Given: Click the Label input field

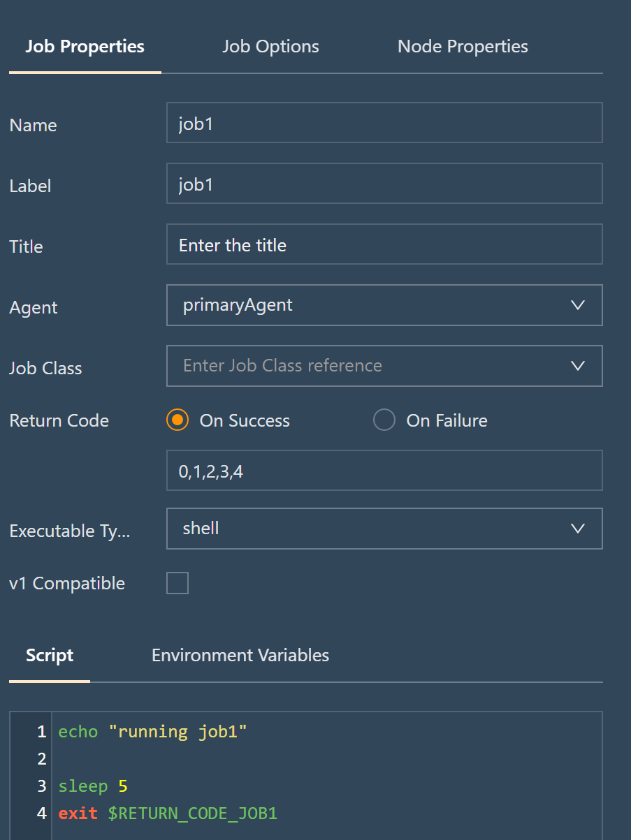Looking at the screenshot, I should [x=384, y=184].
